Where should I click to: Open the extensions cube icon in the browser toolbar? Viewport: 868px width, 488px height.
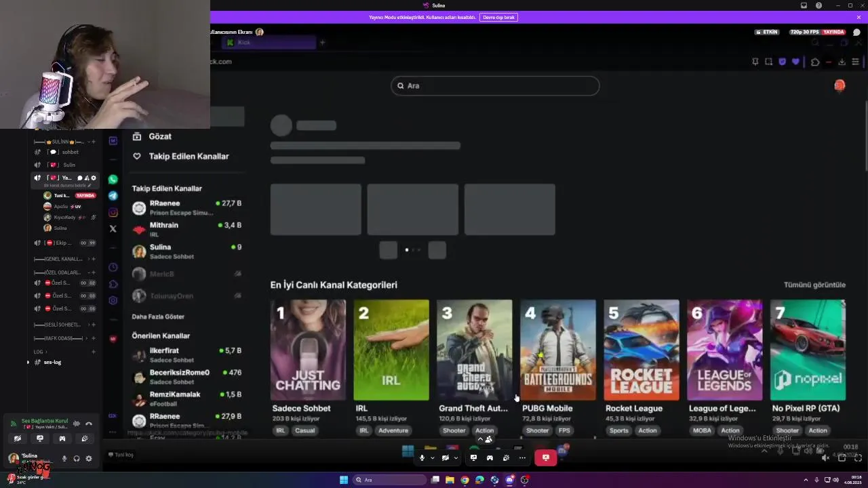click(x=815, y=62)
